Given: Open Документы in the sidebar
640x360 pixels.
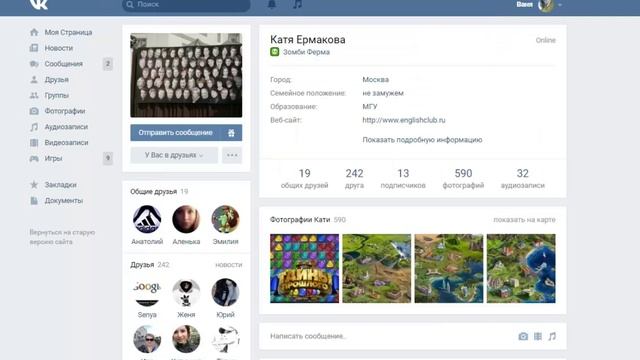Looking at the screenshot, I should pos(64,201).
